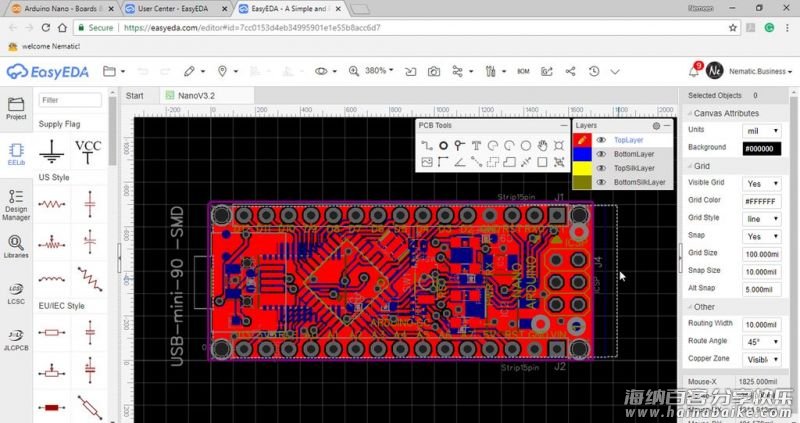
Task: Open the Layers panel settings gear
Action: (x=656, y=126)
